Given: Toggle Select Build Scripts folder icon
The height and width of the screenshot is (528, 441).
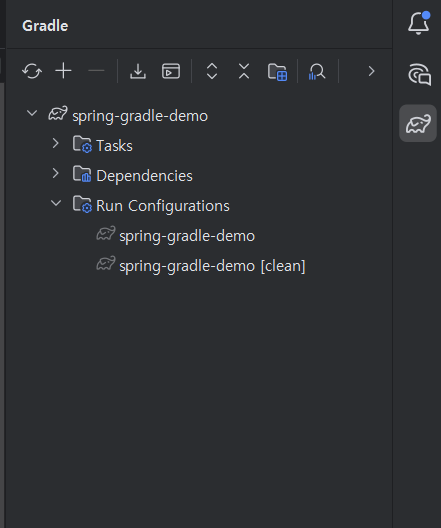Looking at the screenshot, I should click(277, 72).
